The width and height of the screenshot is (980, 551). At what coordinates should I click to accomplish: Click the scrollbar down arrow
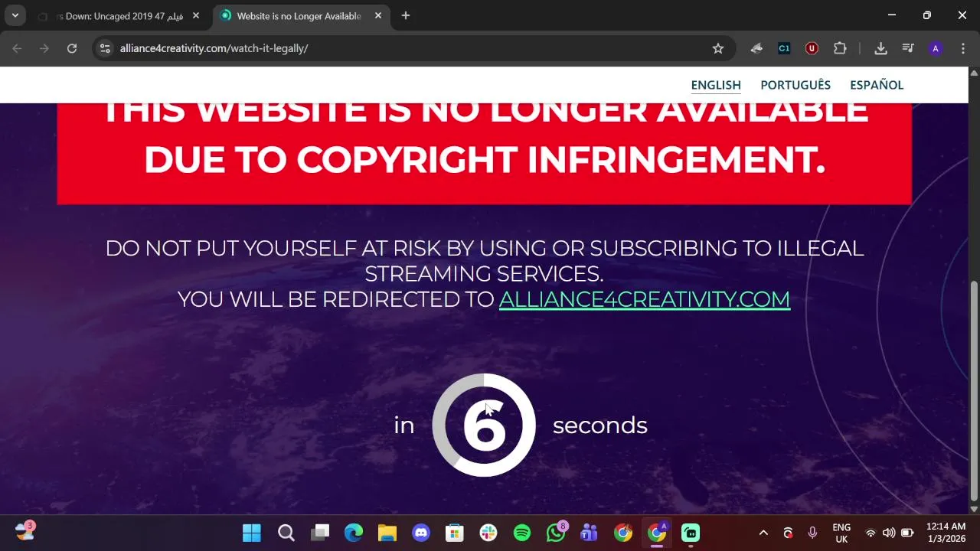(974, 509)
